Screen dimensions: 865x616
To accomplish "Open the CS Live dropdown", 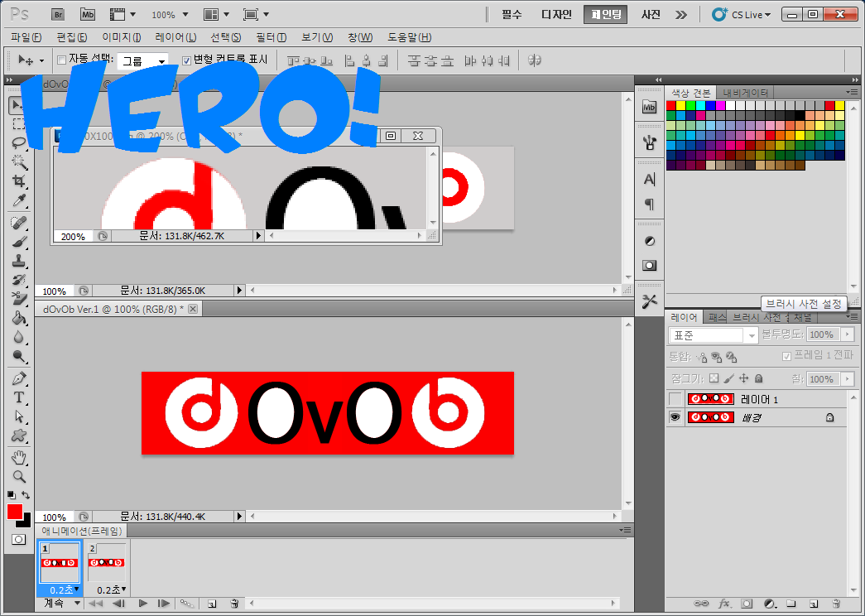I will [741, 15].
